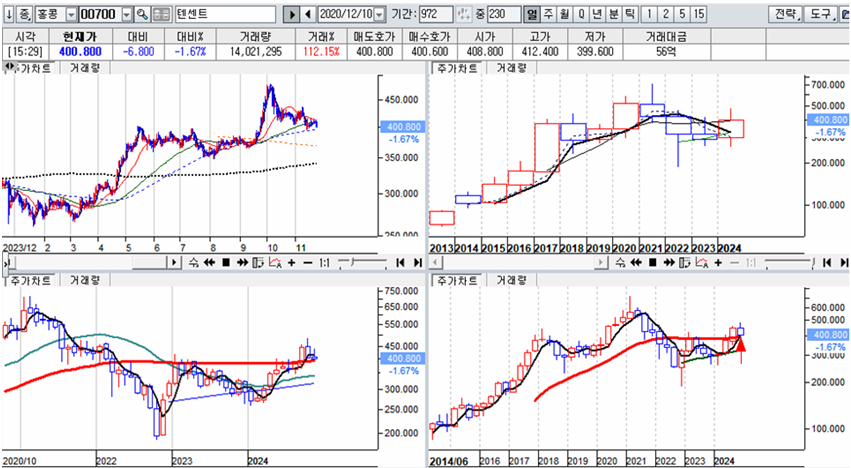Select the 분 minute period toggle

click(614, 14)
